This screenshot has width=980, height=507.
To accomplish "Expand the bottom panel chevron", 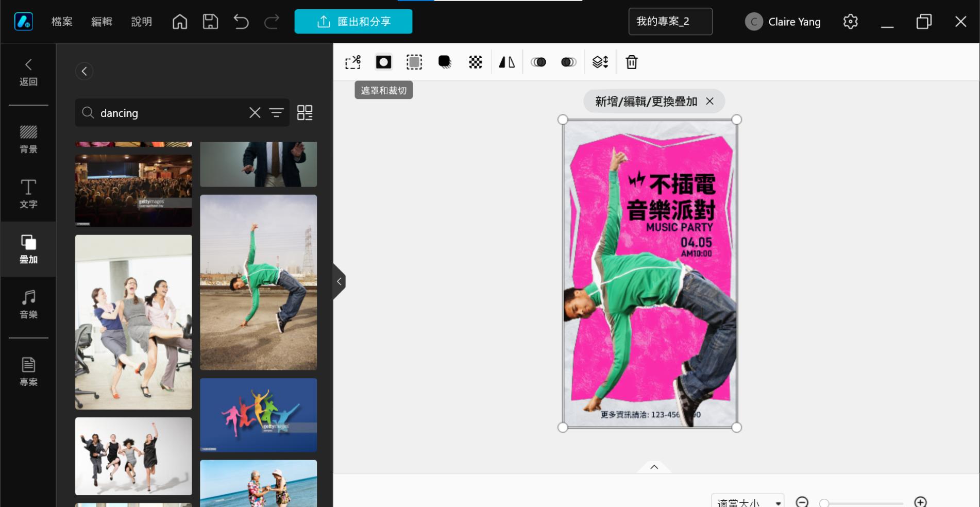I will pos(654,467).
